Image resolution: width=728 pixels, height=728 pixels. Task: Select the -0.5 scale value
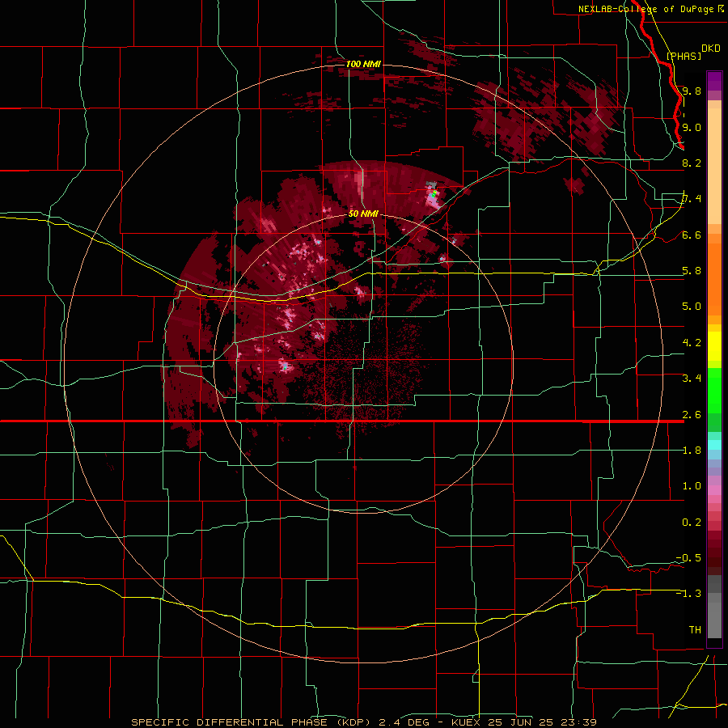[x=688, y=557]
